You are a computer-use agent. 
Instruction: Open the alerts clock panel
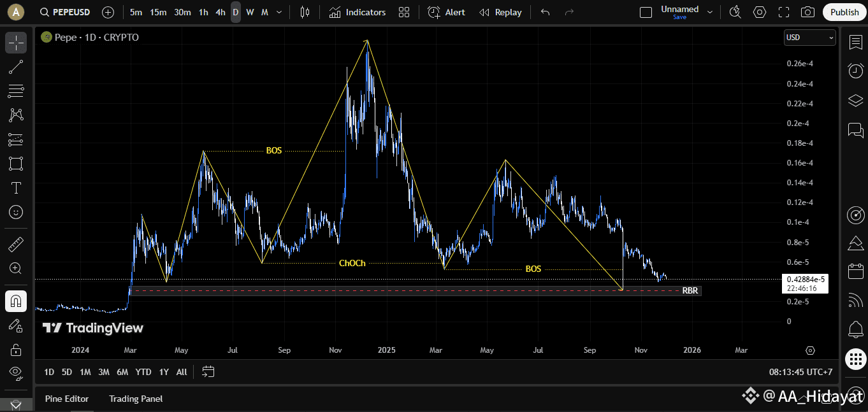[855, 71]
